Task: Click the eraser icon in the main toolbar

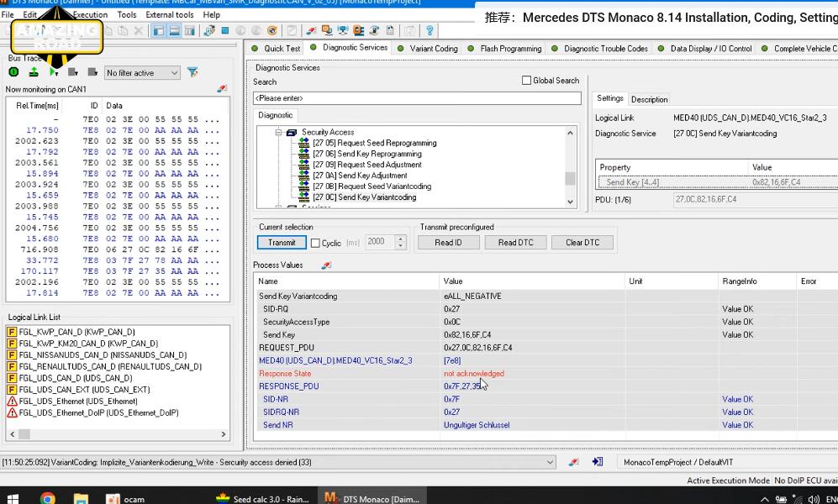Action: [311, 30]
